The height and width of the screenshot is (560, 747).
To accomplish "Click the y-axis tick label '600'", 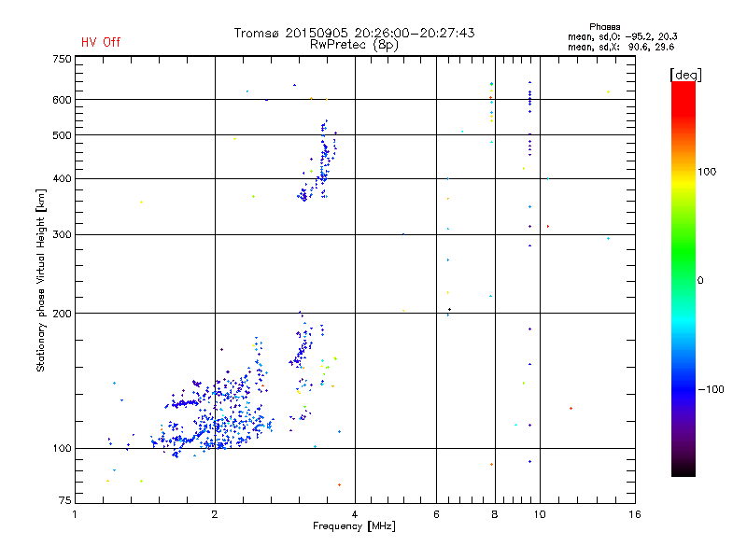I will (62, 100).
